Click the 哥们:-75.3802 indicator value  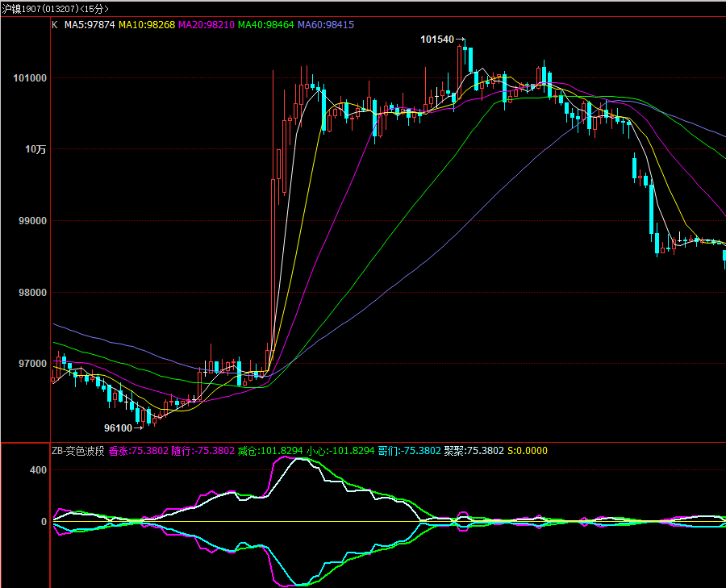409,451
